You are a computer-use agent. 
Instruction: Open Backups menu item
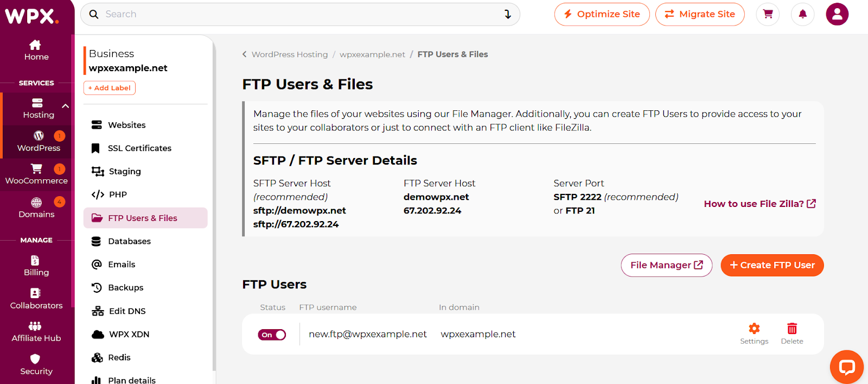click(145, 288)
